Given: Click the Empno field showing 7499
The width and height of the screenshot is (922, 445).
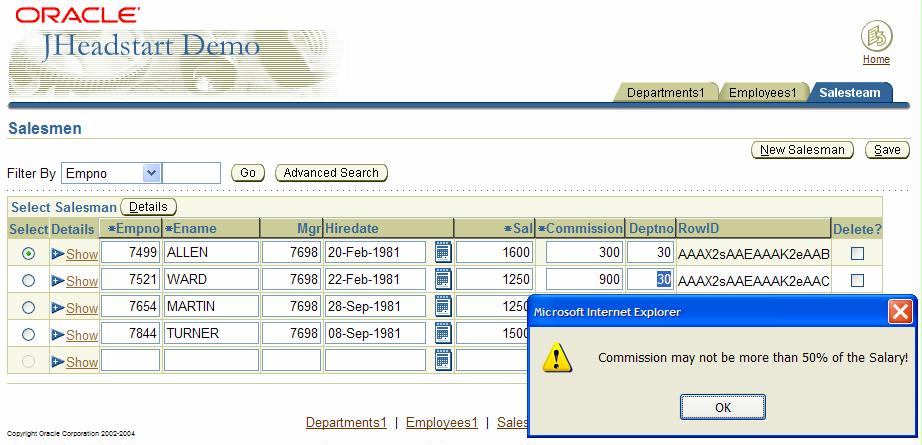Looking at the screenshot, I should tap(130, 252).
